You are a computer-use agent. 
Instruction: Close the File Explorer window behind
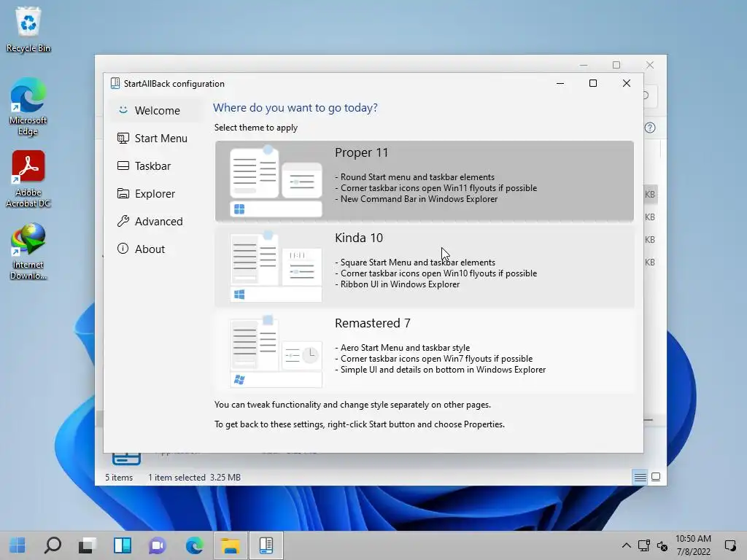point(650,65)
